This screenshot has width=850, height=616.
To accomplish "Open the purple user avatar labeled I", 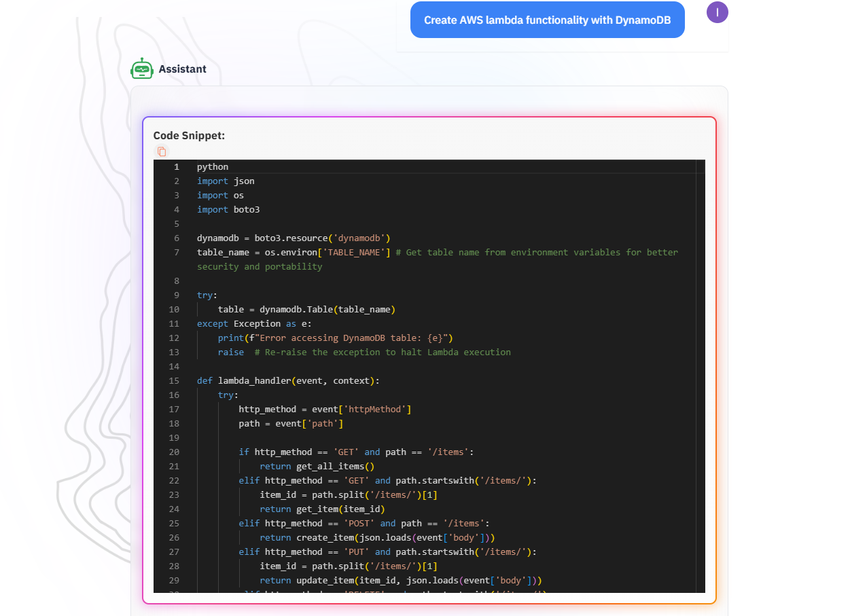I will [x=718, y=12].
